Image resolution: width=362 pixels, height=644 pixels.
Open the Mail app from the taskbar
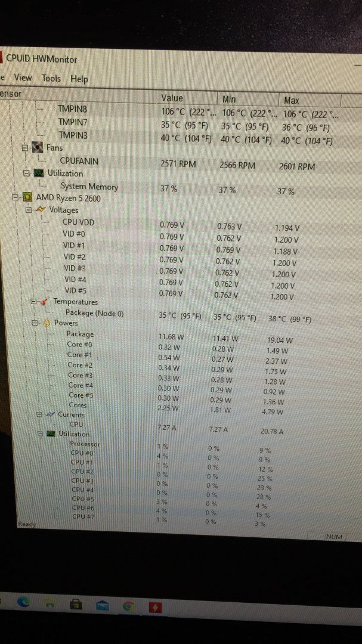tap(103, 605)
